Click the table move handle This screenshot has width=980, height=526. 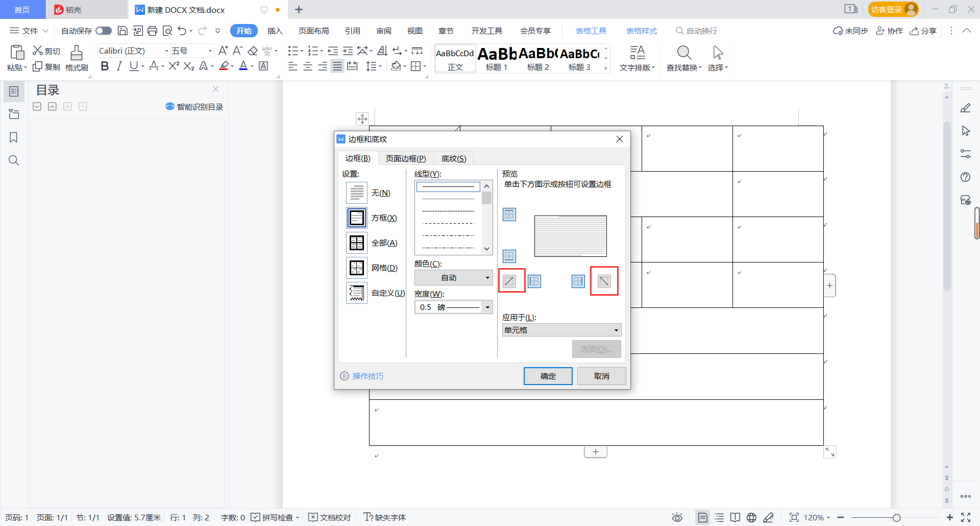tap(362, 119)
